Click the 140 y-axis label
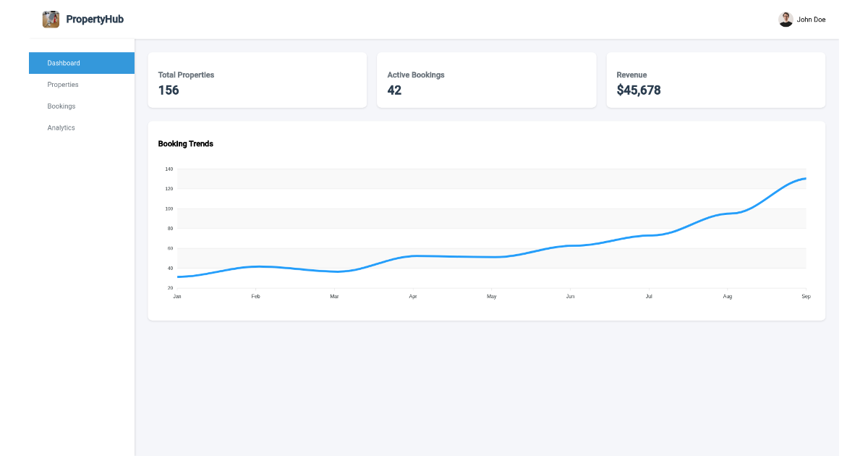 point(169,169)
